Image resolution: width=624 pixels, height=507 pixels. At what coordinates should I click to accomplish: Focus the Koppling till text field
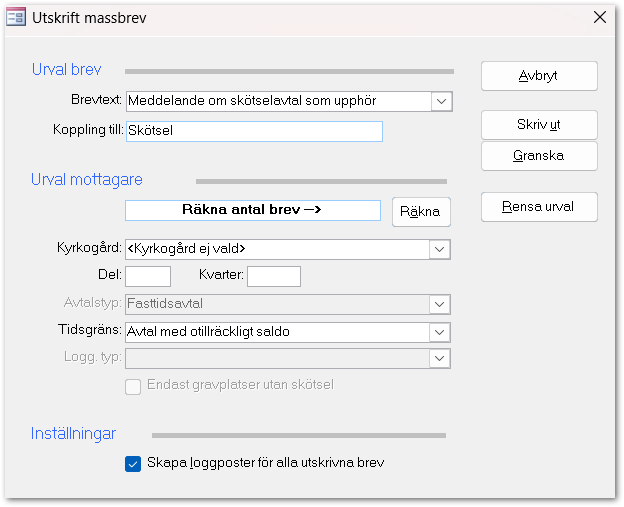point(253,131)
